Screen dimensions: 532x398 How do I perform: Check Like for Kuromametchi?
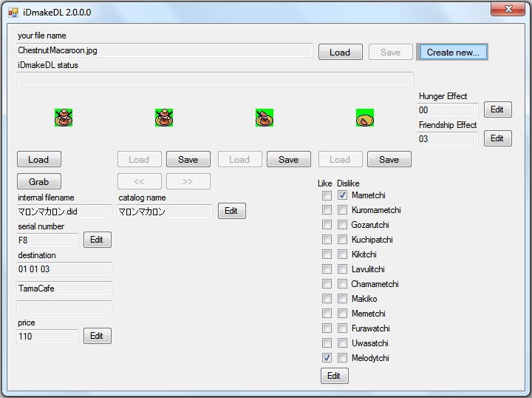point(327,210)
